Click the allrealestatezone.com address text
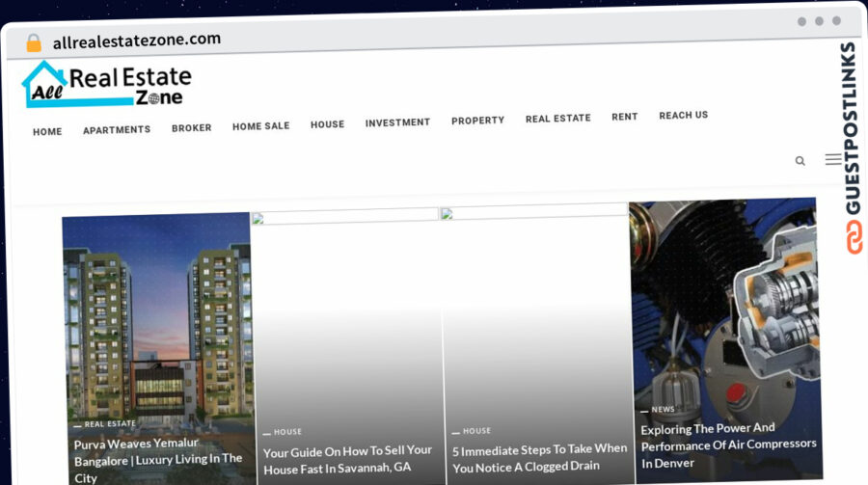Screen dimensions: 868x485 click(x=137, y=40)
